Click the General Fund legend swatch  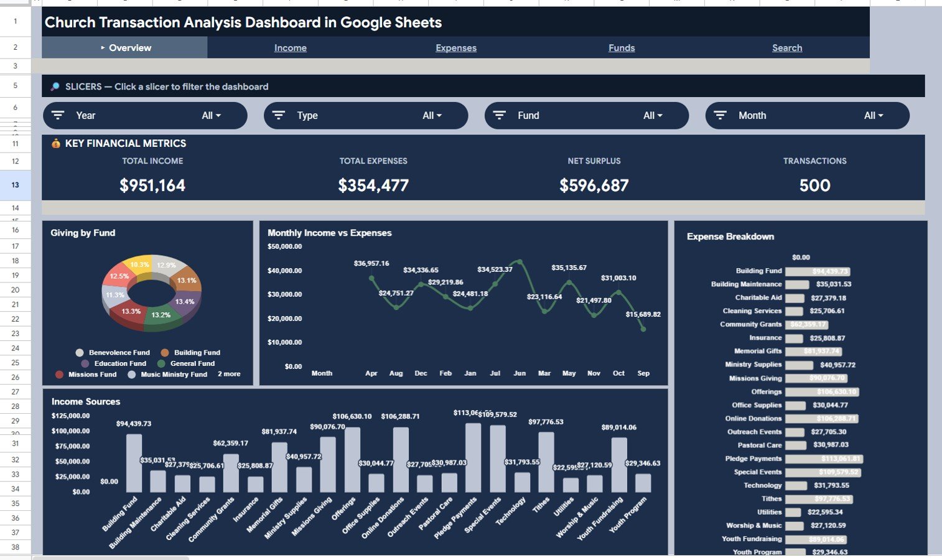tap(161, 363)
